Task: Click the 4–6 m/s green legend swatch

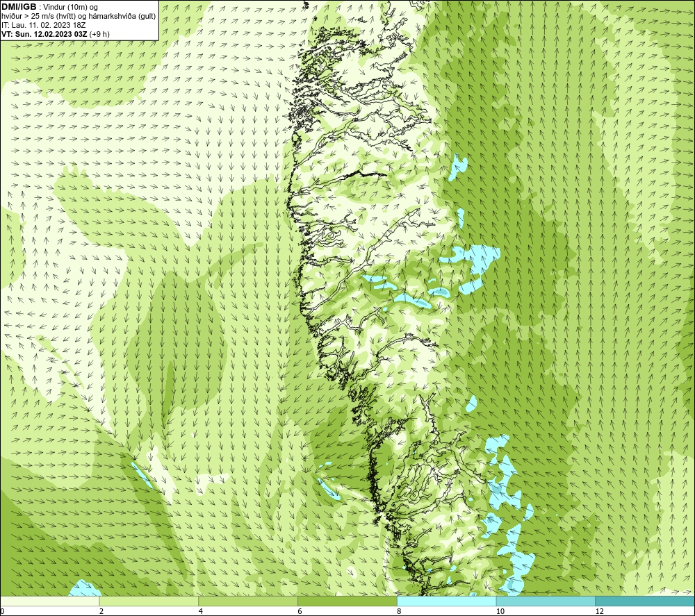Action: pos(248,601)
